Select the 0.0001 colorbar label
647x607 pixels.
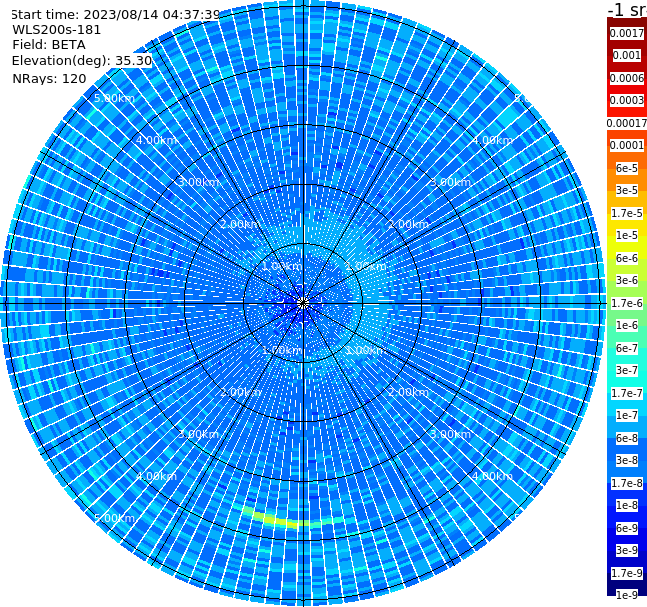[x=627, y=145]
